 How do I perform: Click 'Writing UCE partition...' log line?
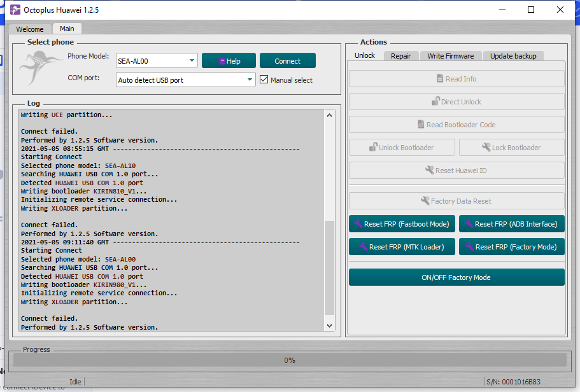point(66,115)
